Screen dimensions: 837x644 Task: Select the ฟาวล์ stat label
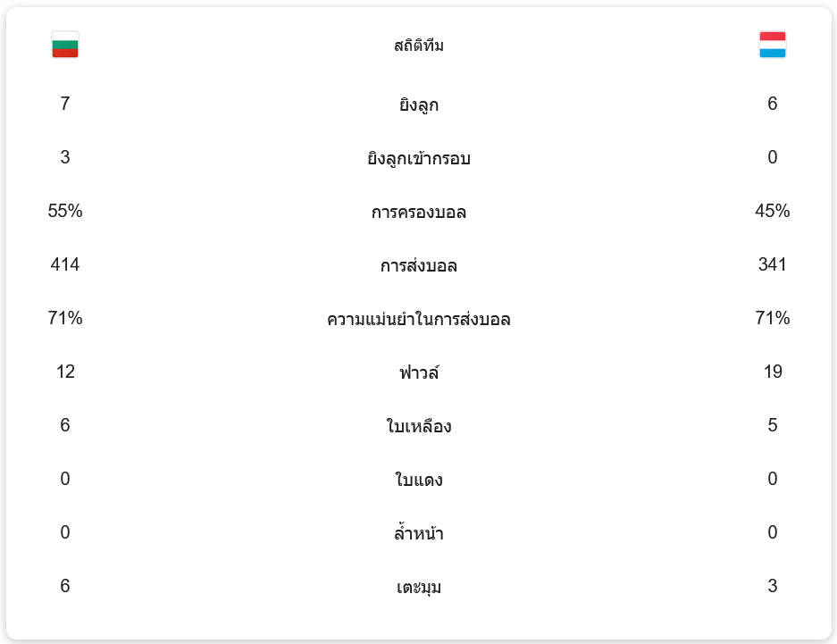418,372
